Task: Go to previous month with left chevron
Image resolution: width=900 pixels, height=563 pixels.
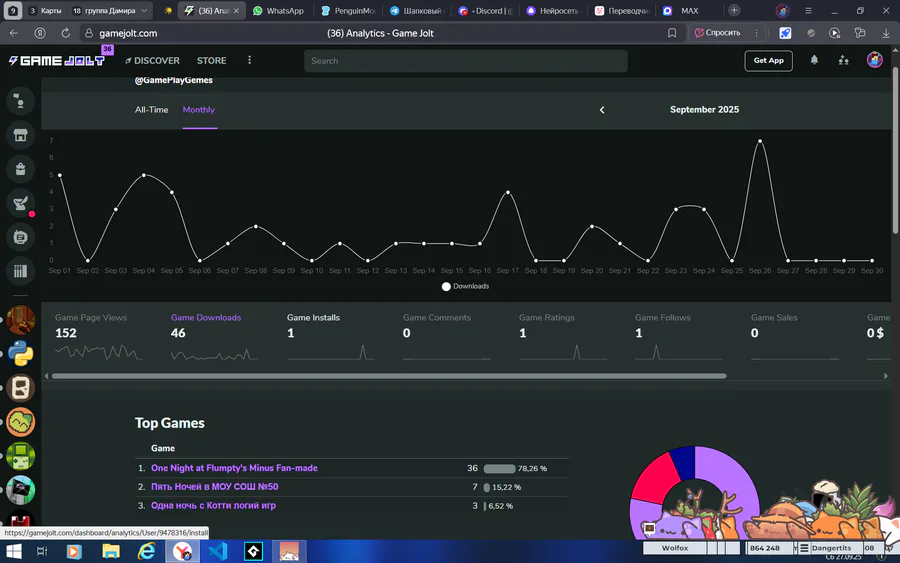Action: pos(602,110)
